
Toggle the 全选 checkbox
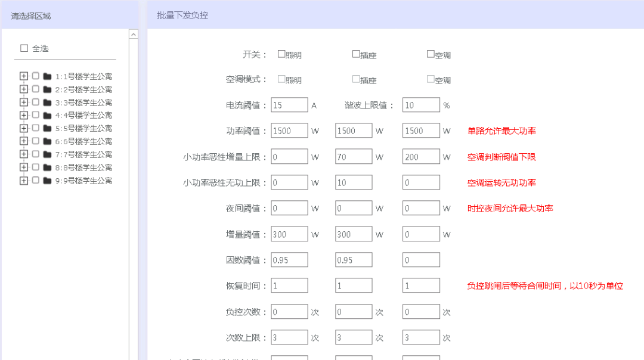(x=24, y=48)
